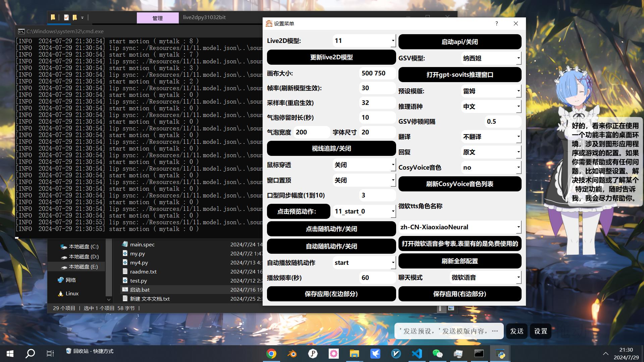Screen dimensions: 644x362
Task: Open 网络 in Explorer navigation pane
Action: [70, 280]
